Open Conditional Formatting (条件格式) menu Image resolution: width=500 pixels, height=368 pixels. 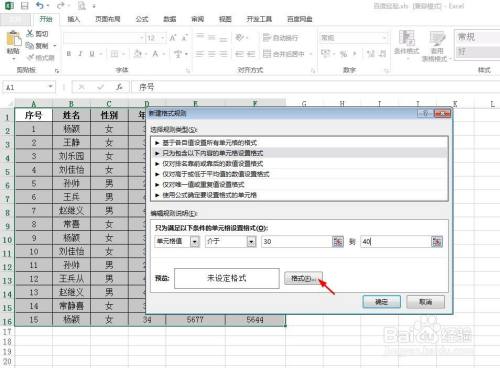click(407, 45)
